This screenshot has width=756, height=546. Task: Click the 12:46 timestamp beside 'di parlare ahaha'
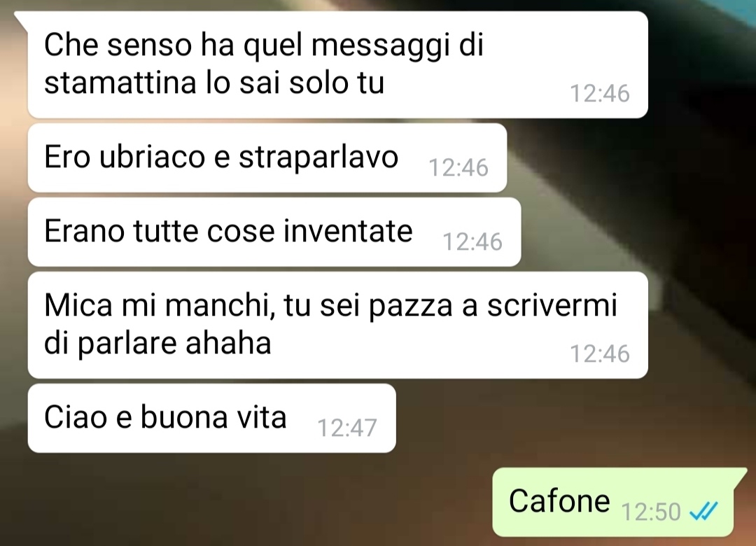pyautogui.click(x=600, y=353)
